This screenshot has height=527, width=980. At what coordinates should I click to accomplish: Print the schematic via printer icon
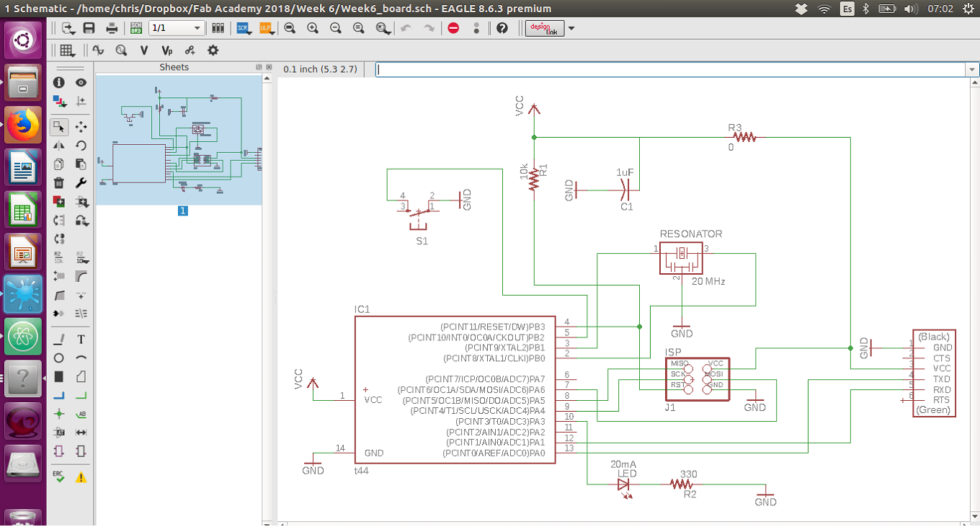[112, 28]
